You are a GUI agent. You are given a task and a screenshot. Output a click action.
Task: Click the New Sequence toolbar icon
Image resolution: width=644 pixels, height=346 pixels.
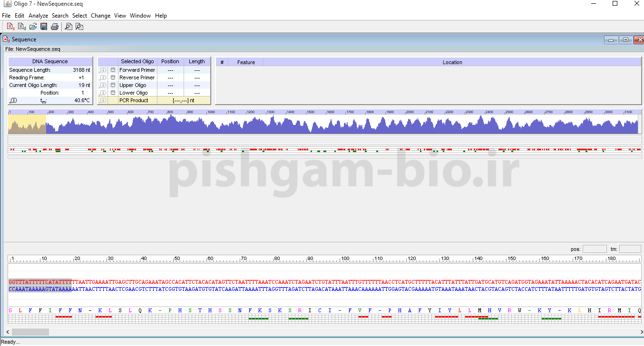[10, 27]
